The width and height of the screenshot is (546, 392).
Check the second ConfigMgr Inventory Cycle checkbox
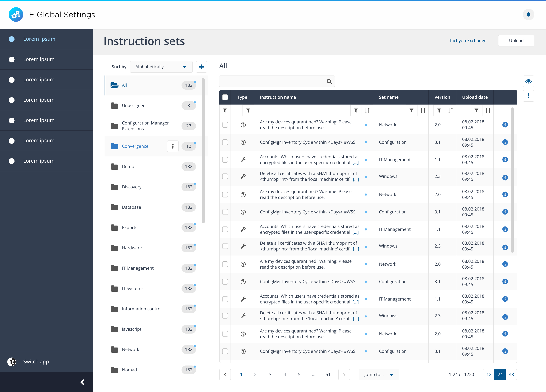(225, 212)
